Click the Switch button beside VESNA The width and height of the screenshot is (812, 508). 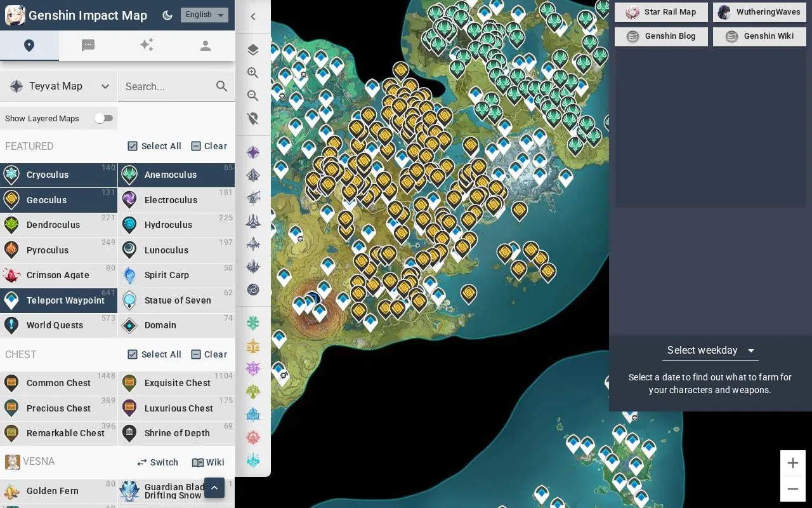(157, 462)
